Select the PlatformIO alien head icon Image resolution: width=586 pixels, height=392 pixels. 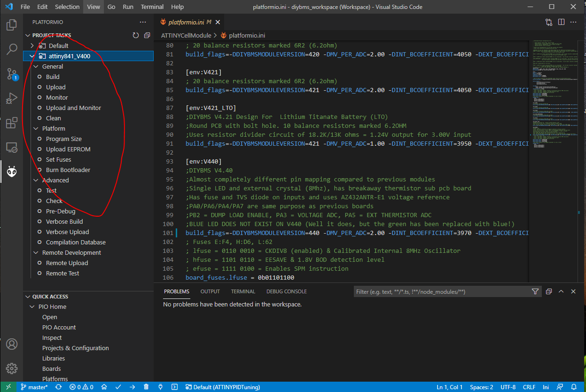tap(12, 172)
